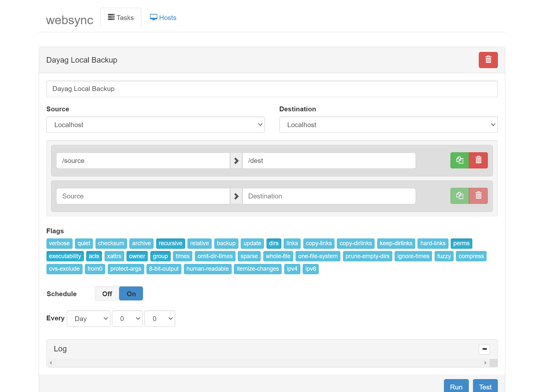
Task: Open the Tasks tab
Action: pos(121,18)
